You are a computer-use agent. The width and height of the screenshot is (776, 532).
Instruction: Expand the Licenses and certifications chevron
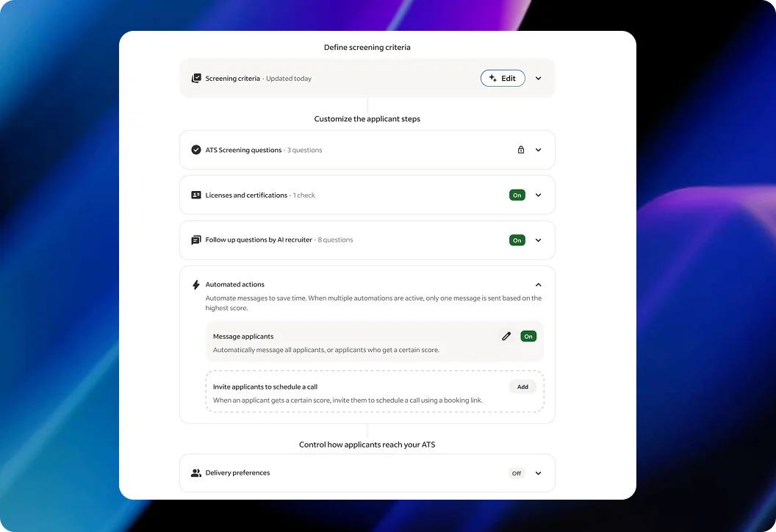click(x=539, y=195)
